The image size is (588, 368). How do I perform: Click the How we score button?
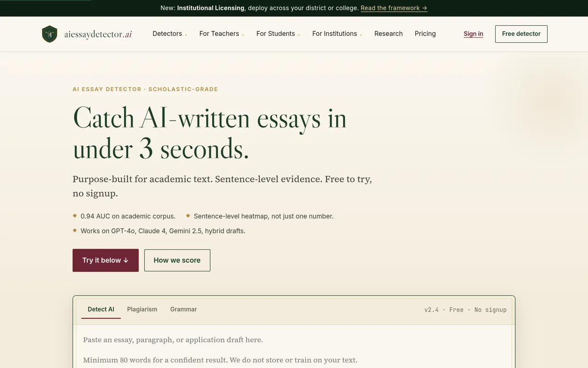[177, 260]
